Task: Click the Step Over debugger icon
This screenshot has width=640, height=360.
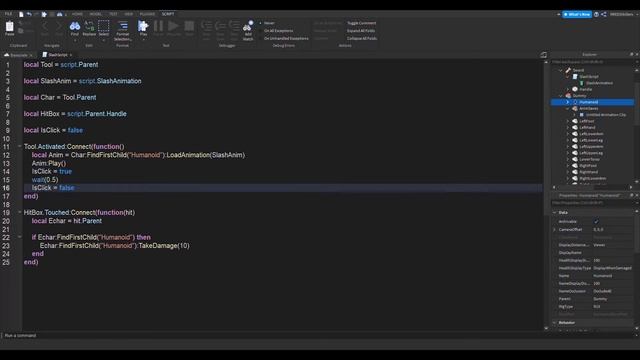Action: (220, 27)
